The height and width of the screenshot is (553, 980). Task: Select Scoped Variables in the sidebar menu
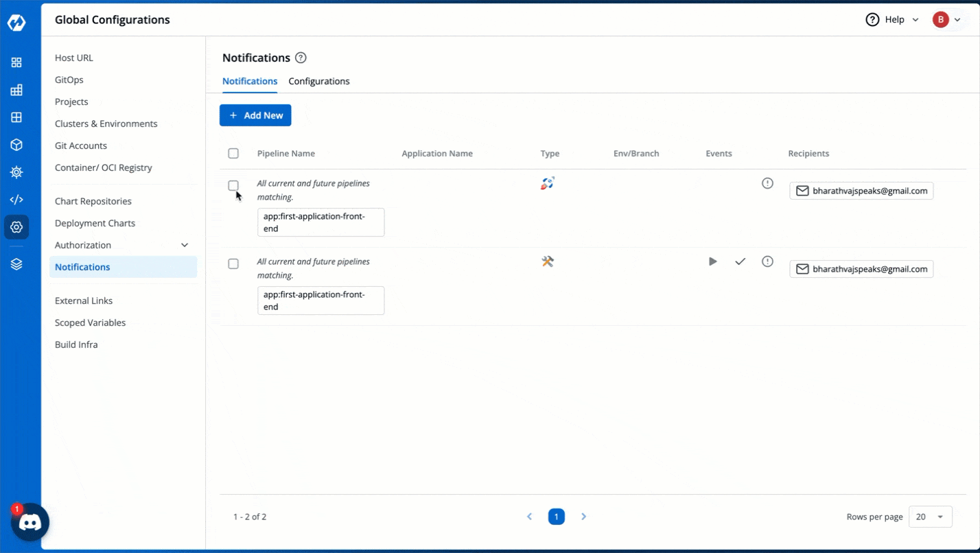click(x=90, y=322)
